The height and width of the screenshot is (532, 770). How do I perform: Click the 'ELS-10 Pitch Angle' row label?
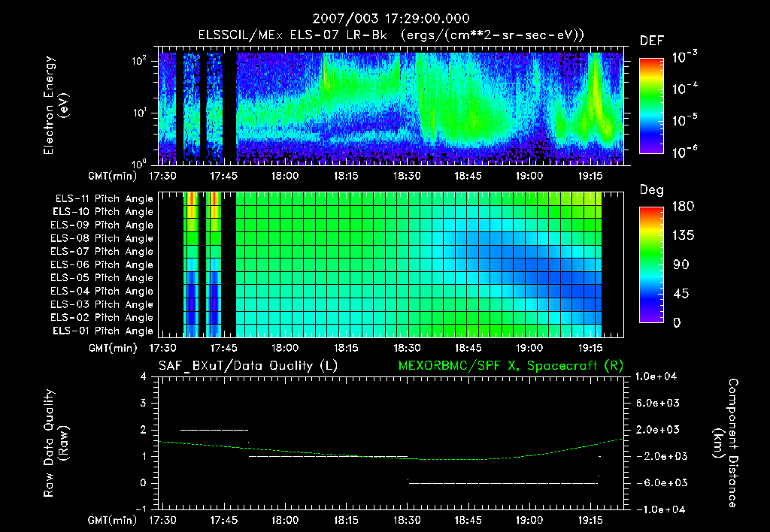click(103, 212)
